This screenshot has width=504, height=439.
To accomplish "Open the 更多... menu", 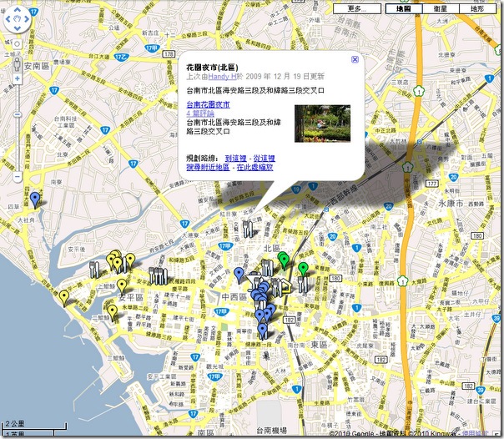I will (357, 8).
